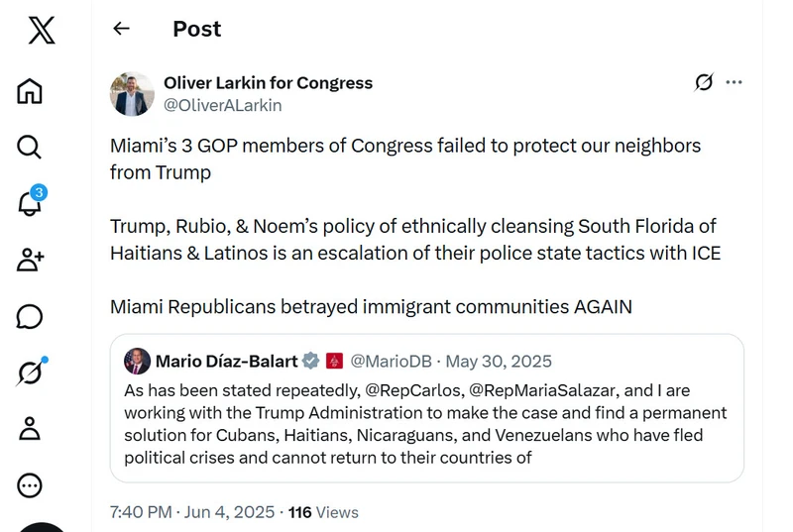
Task: Open the quoted post text from @MarioDB
Action: coord(425,424)
